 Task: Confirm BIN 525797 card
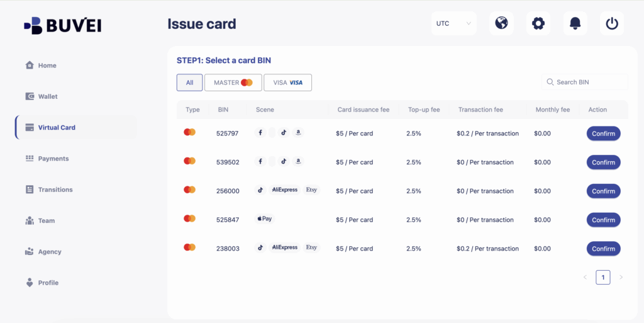click(x=603, y=133)
